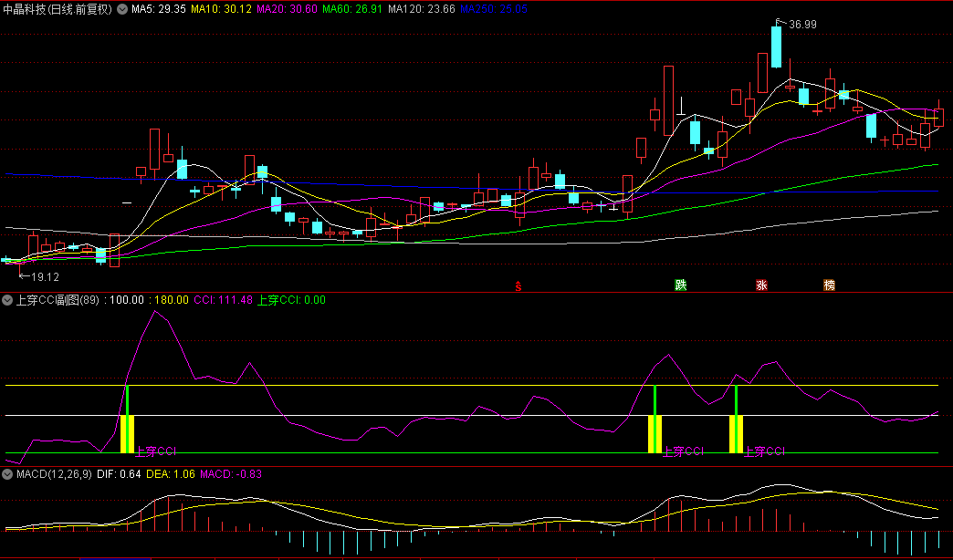953x560 pixels.
Task: Click the red $ event marker
Action: click(x=518, y=285)
